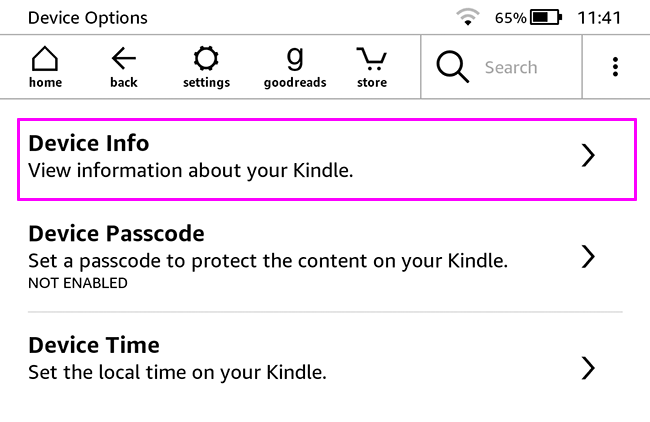This screenshot has width=650, height=422.
Task: Expand the Device Passcode chevron
Action: pos(588,257)
